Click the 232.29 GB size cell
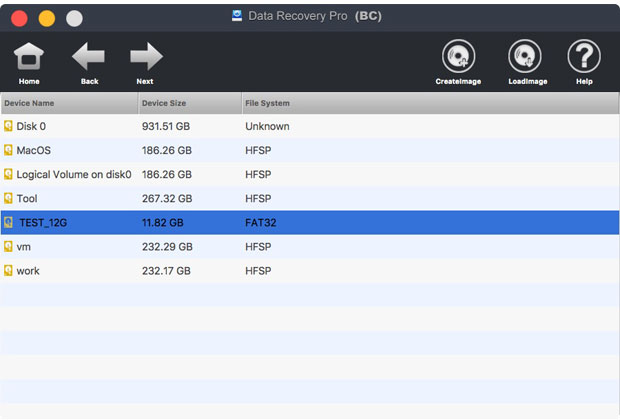The height and width of the screenshot is (420, 620). pyautogui.click(x=167, y=246)
